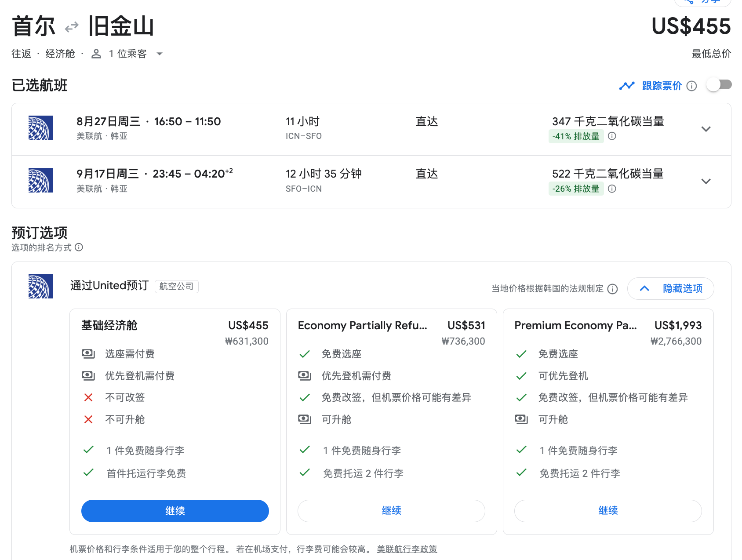742x560 pixels.
Task: Open info icon beside 选项的排名方式
Action: click(x=79, y=247)
